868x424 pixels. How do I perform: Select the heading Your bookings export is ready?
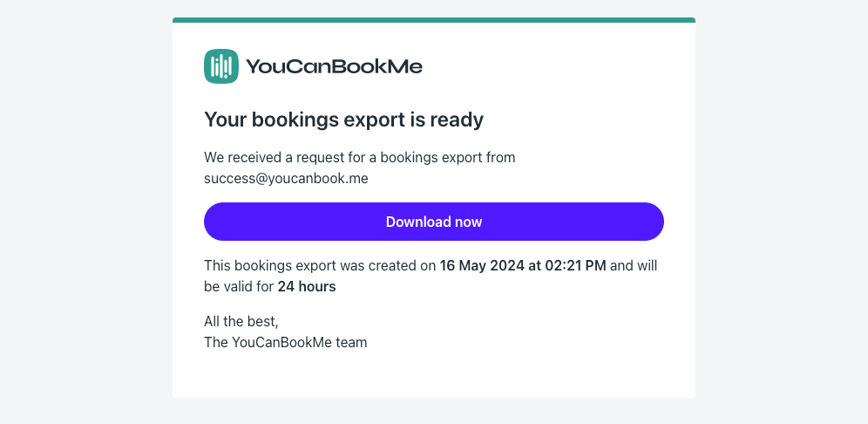(343, 120)
